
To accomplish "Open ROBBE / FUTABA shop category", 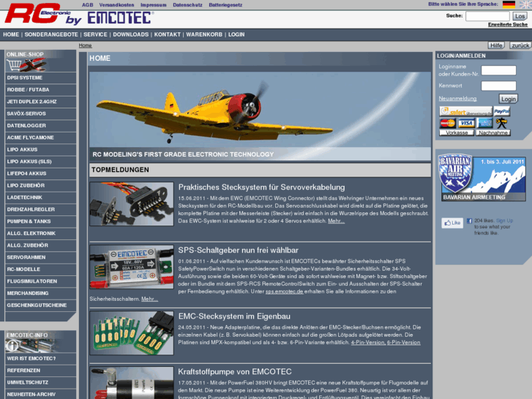I will coord(41,89).
